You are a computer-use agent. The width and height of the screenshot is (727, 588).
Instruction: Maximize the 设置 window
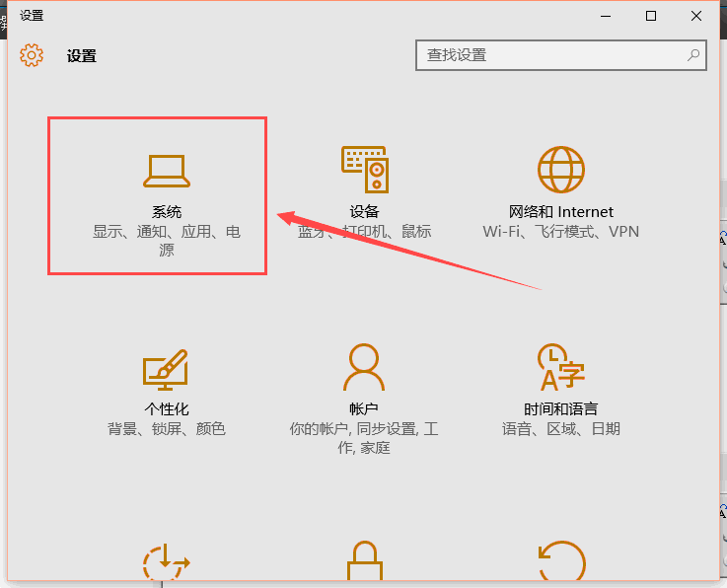(x=651, y=16)
